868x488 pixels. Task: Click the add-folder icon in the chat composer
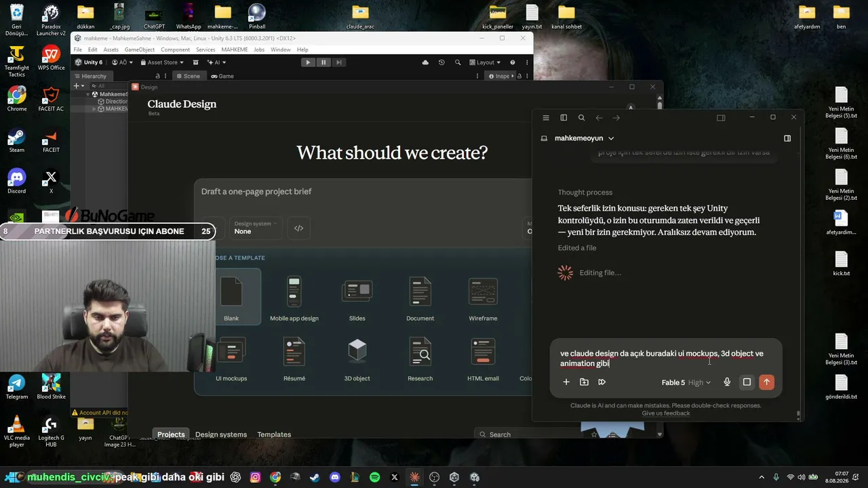[584, 382]
